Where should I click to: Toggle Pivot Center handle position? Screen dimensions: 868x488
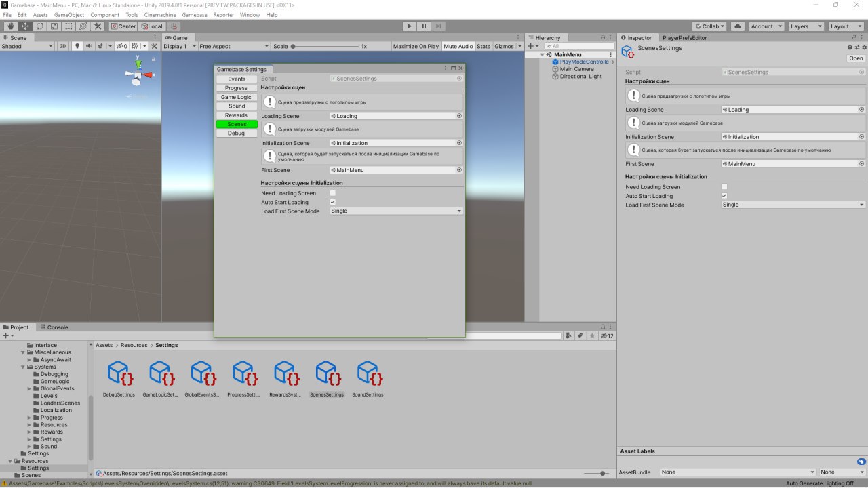(x=123, y=26)
